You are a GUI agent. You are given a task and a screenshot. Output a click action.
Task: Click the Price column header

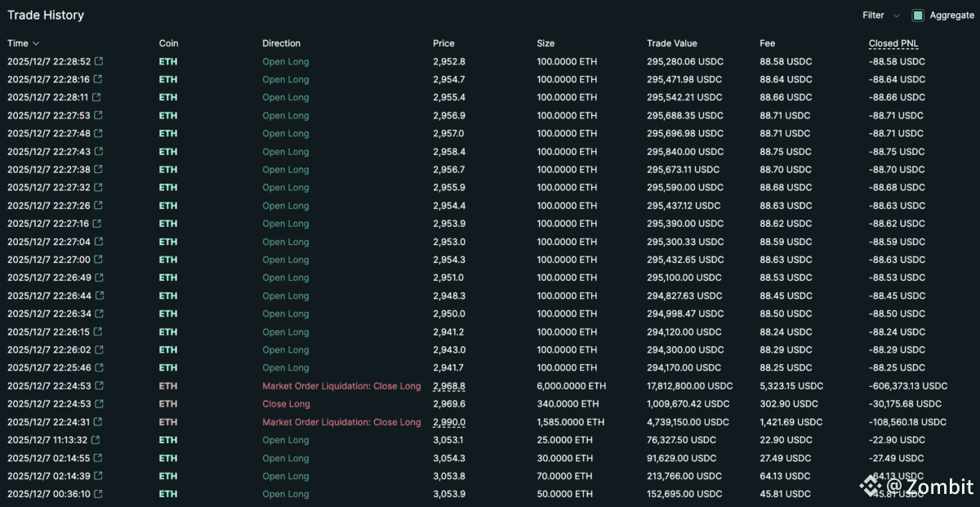(443, 43)
